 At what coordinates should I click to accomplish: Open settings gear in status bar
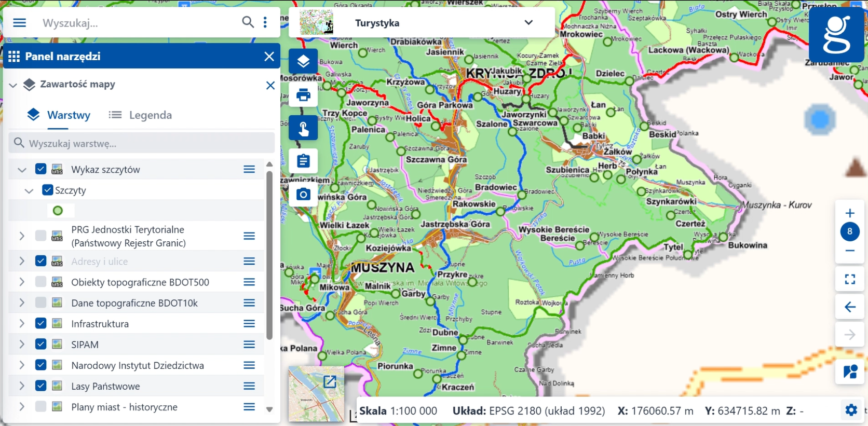coord(851,410)
